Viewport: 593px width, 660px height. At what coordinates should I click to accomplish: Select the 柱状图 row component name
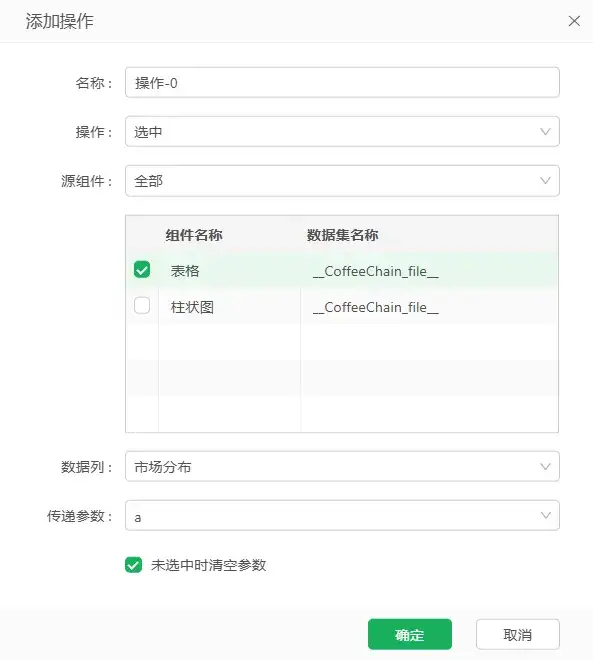click(192, 307)
